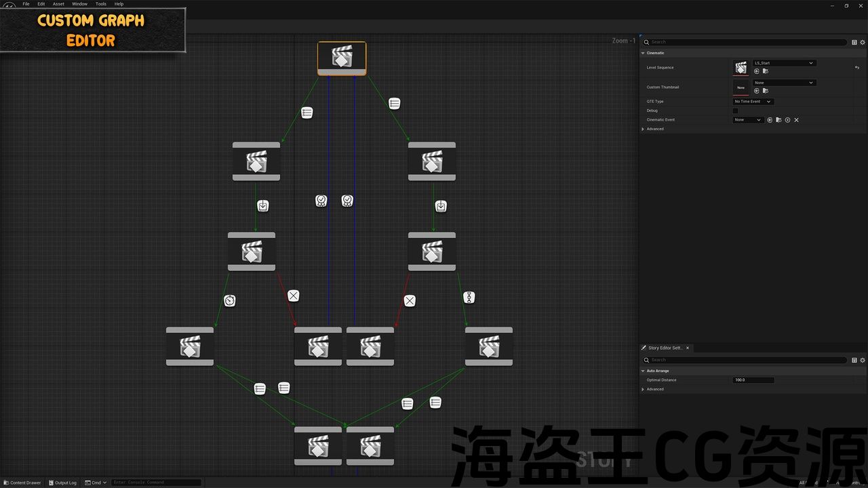Image resolution: width=868 pixels, height=488 pixels.
Task: Click the Level Sequence thumbnail preview
Action: pyautogui.click(x=741, y=68)
